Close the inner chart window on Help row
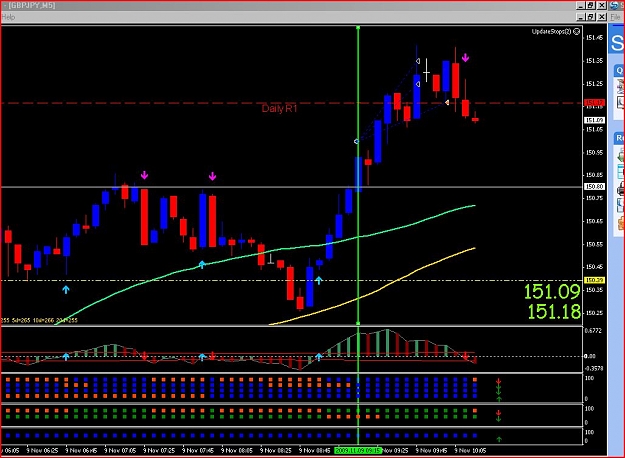 pos(602,17)
